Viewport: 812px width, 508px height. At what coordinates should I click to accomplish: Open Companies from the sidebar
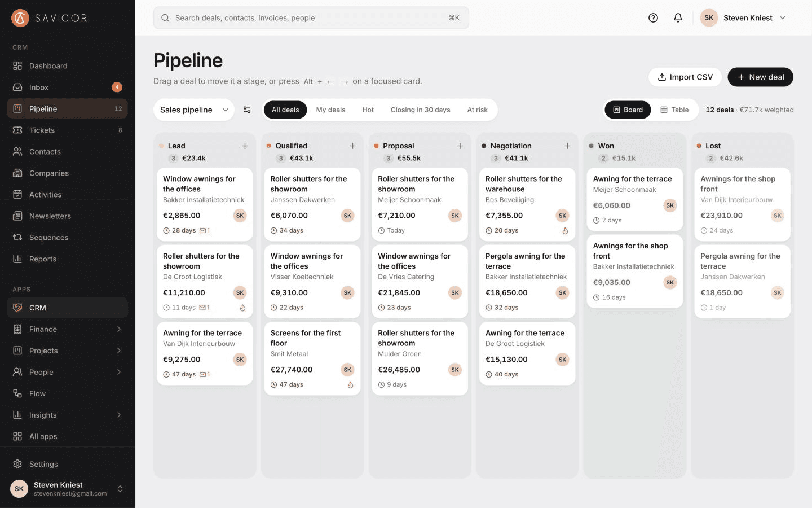(67, 173)
